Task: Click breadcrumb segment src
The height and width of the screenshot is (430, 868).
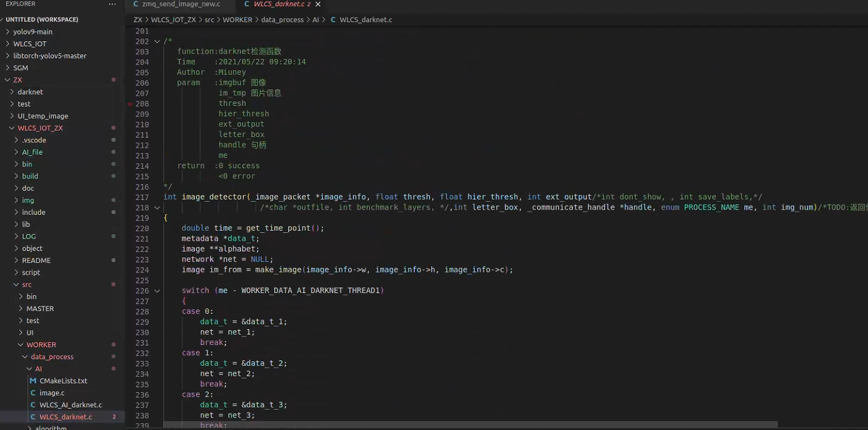Action: [x=210, y=20]
